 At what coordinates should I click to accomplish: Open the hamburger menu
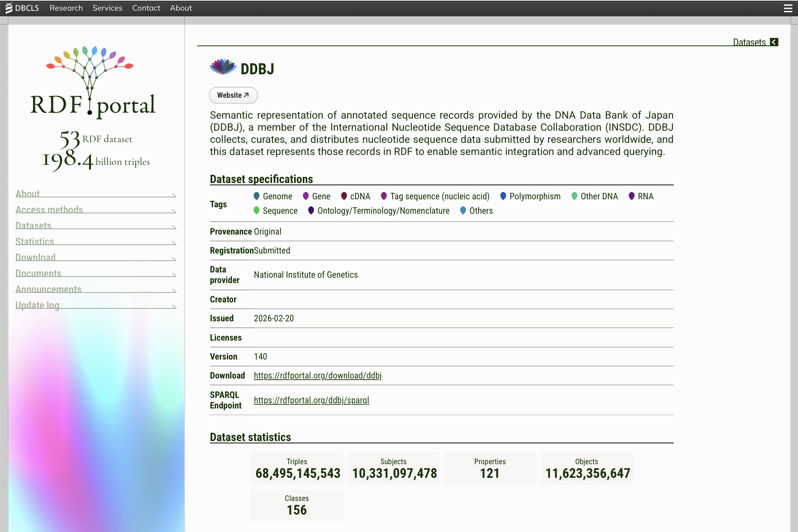(788, 8)
